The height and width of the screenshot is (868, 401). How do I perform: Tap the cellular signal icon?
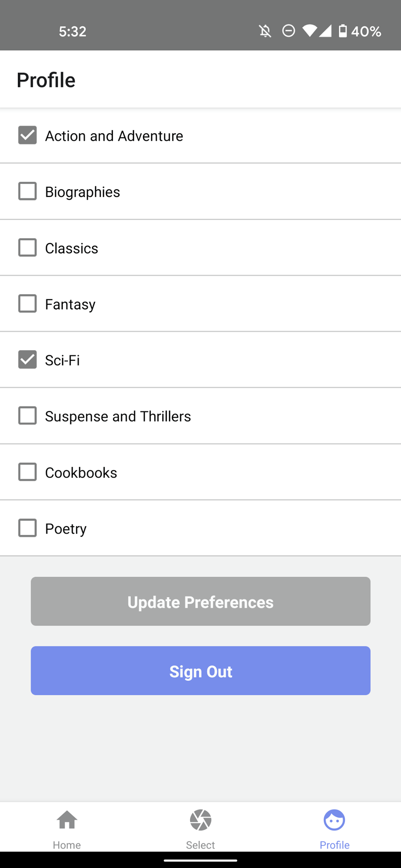point(325,31)
